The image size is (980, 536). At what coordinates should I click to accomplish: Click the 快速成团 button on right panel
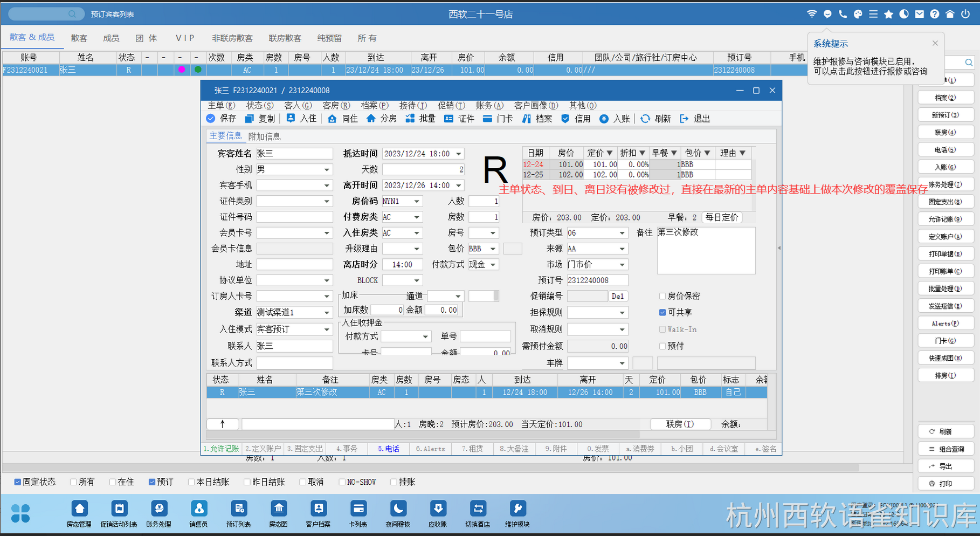[946, 358]
